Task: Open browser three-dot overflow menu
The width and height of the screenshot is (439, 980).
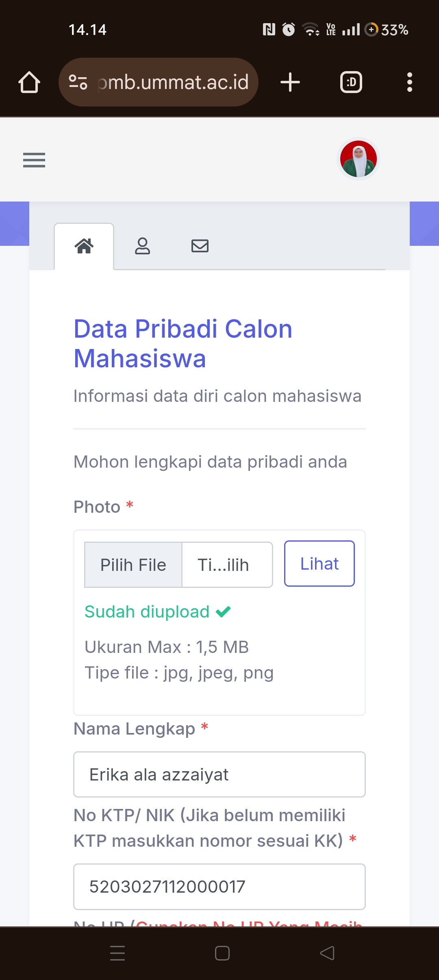Action: click(x=409, y=82)
